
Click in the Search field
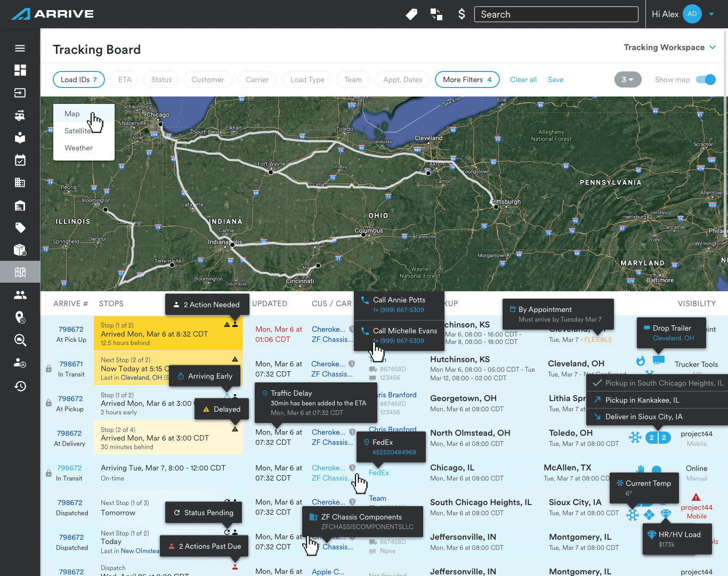556,14
